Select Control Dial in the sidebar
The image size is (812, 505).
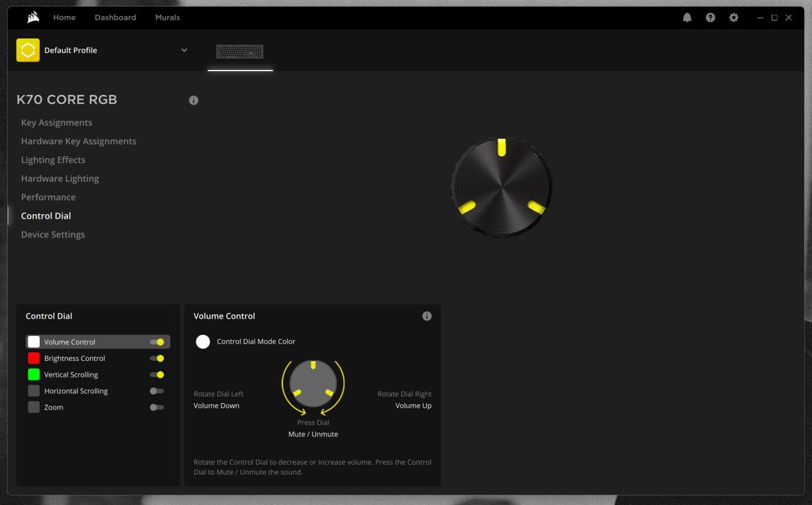[46, 215]
